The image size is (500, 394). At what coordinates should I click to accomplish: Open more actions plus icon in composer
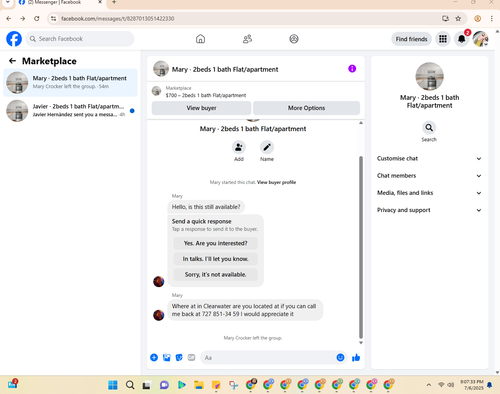154,358
